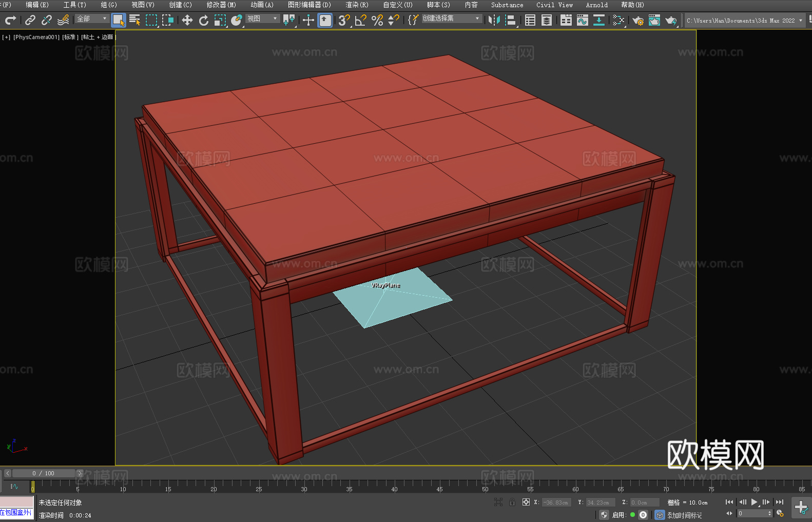
Task: Toggle the Percent Snap button
Action: point(377,20)
